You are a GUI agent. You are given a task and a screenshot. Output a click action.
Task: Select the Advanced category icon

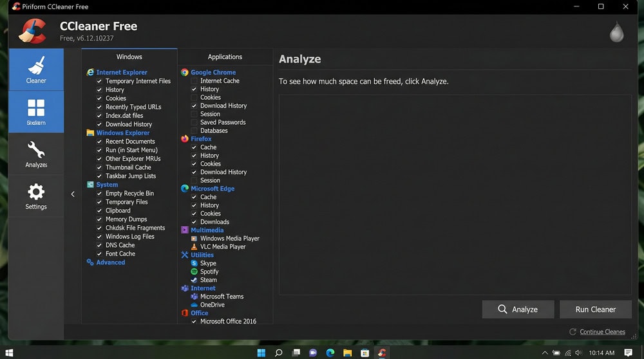click(x=90, y=262)
